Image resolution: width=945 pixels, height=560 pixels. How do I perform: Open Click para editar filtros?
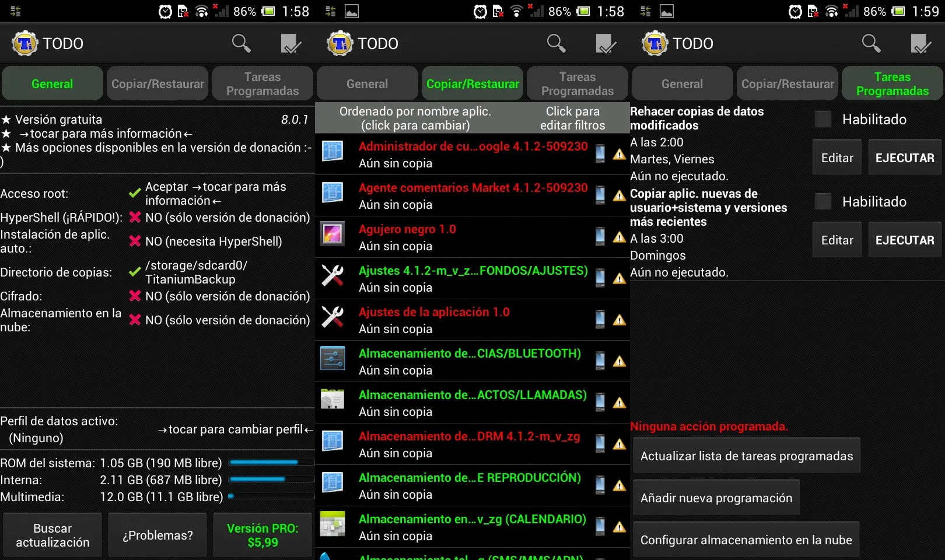(572, 118)
